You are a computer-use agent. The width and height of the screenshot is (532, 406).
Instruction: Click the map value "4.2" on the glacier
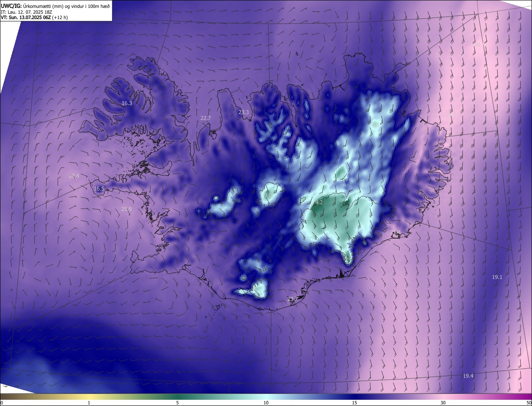319,202
